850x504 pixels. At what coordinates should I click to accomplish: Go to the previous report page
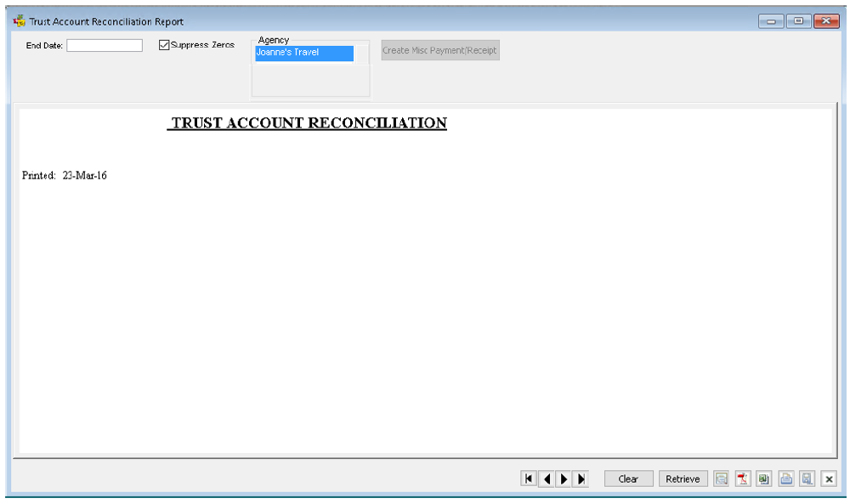[546, 479]
